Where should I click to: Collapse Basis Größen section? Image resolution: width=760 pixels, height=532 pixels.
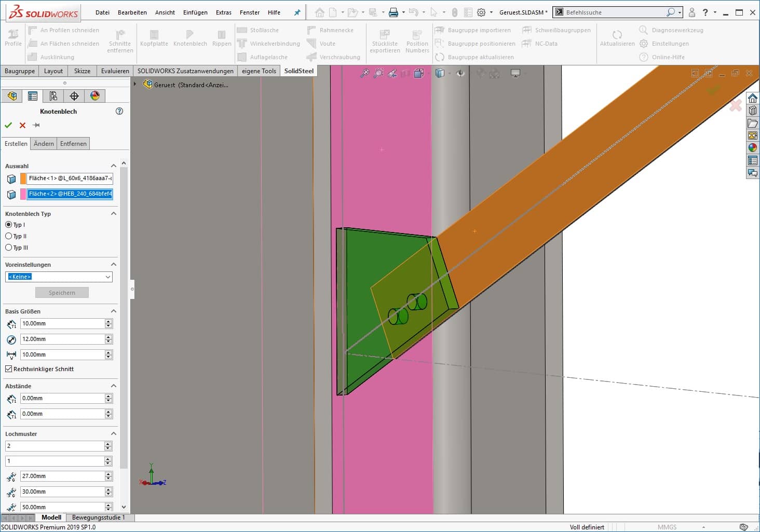114,311
